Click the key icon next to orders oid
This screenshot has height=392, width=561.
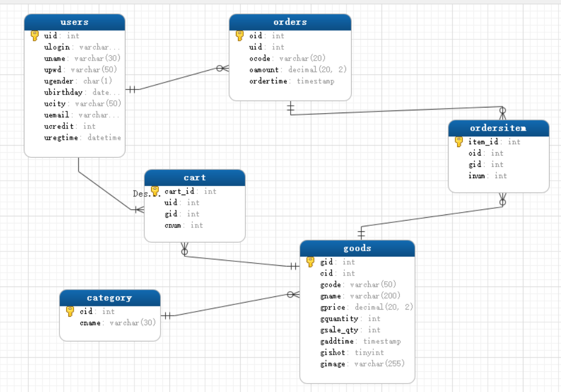(x=240, y=36)
